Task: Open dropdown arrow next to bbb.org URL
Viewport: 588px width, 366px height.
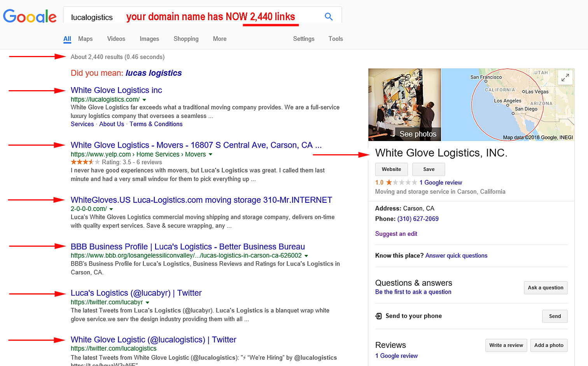Action: [x=306, y=256]
